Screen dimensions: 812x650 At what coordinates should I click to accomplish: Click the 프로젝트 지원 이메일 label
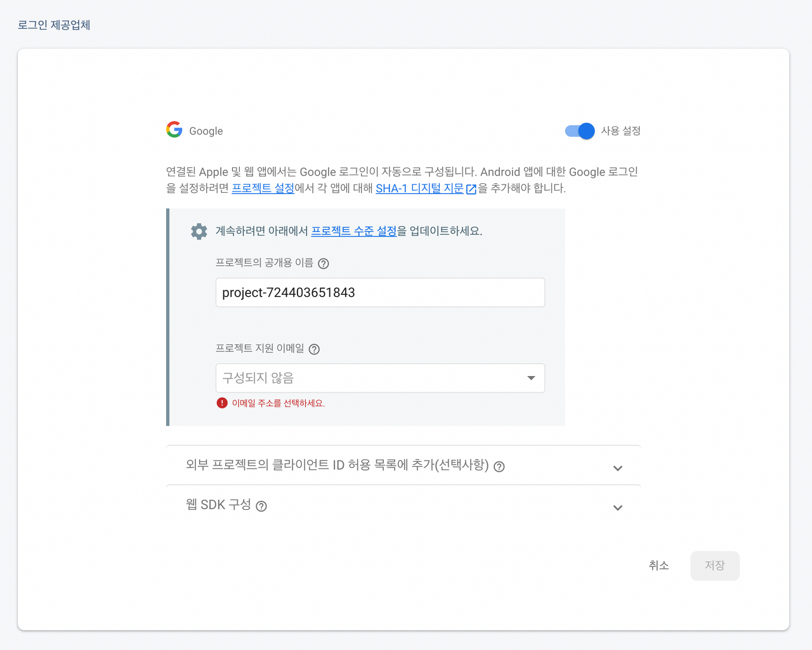click(x=260, y=348)
